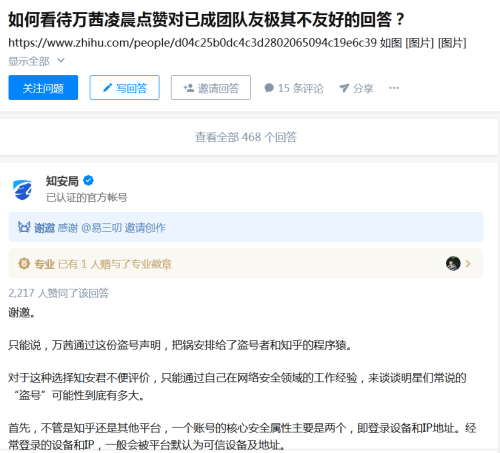Click the badge giver's round avatar
This screenshot has width=500, height=453.
[453, 264]
